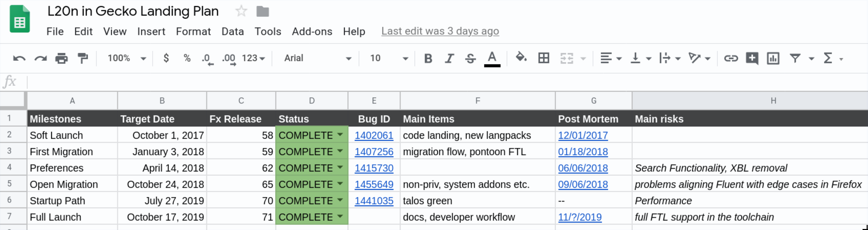Open the Format menu
This screenshot has height=230, width=868.
pos(193,31)
